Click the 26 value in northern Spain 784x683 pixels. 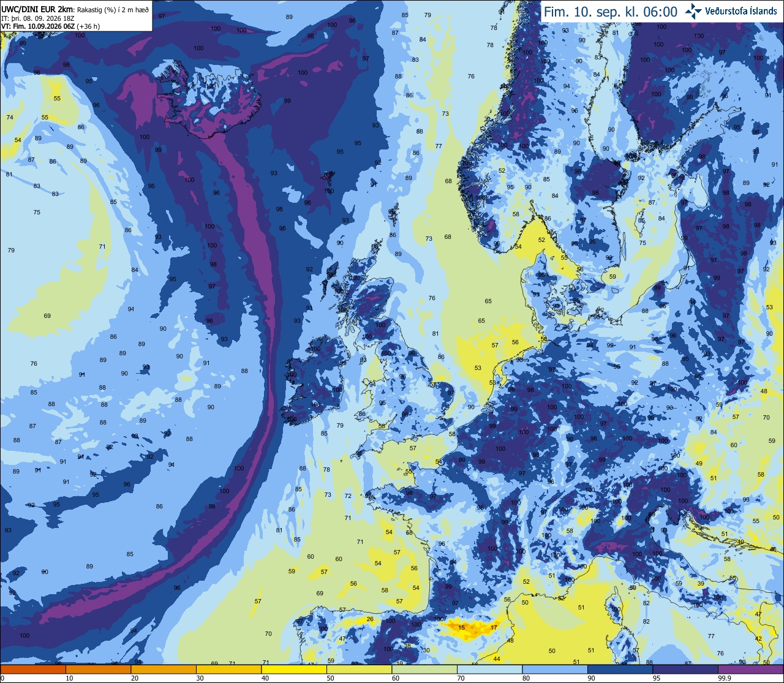pyautogui.click(x=370, y=619)
